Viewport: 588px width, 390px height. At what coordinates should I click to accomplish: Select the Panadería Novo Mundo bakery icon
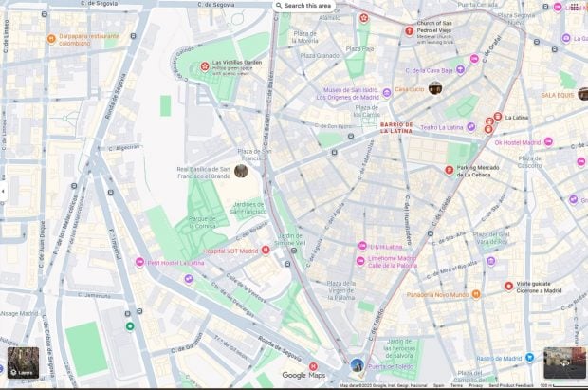(476, 294)
